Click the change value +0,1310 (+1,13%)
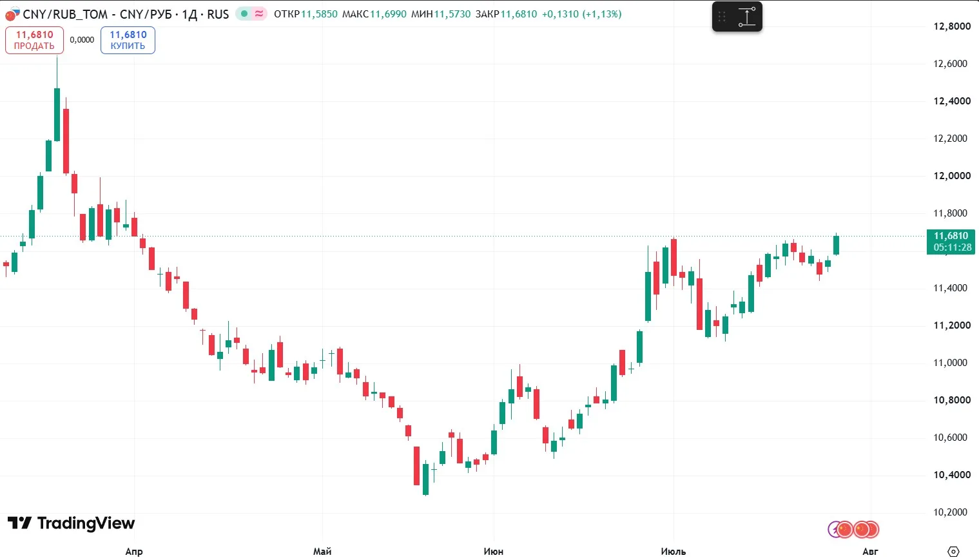979x560 pixels. pos(582,14)
